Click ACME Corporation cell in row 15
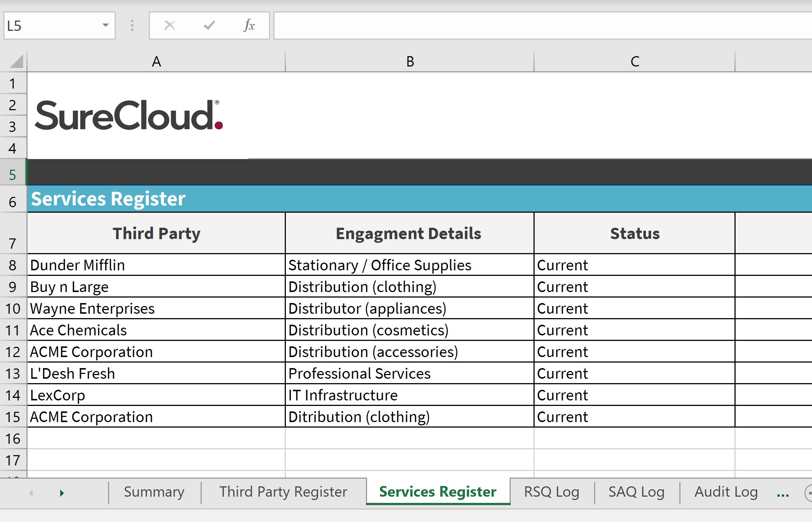Image resolution: width=812 pixels, height=522 pixels. point(156,417)
